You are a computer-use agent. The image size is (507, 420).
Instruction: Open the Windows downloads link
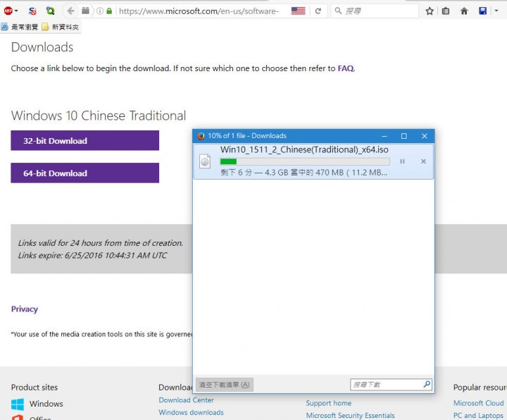[x=191, y=412]
